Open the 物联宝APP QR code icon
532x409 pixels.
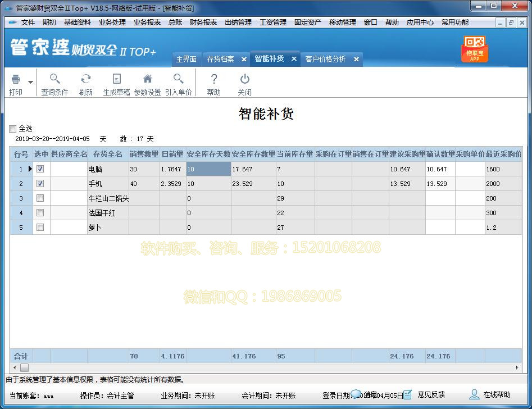coord(475,48)
